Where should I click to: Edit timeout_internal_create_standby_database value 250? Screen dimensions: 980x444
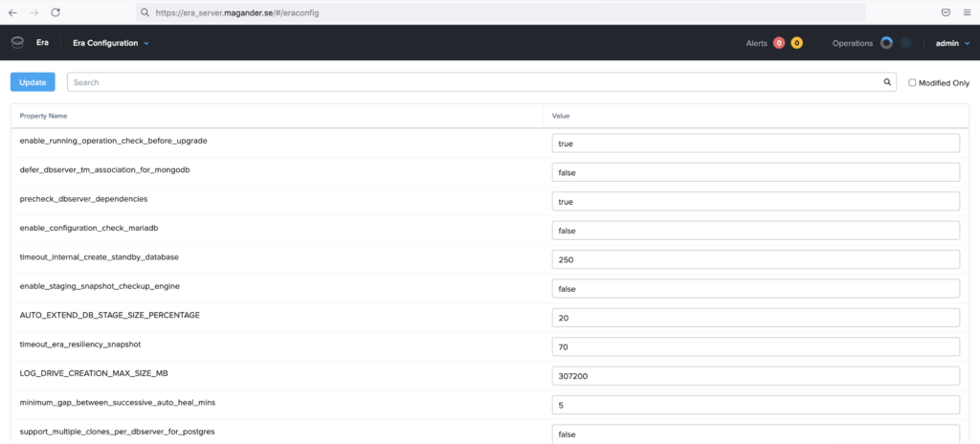tap(756, 259)
